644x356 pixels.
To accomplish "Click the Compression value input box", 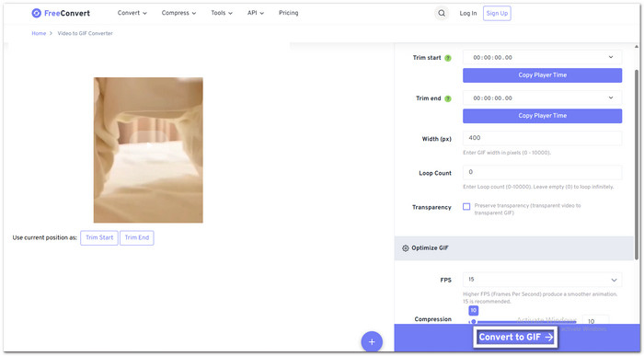I will click(595, 321).
